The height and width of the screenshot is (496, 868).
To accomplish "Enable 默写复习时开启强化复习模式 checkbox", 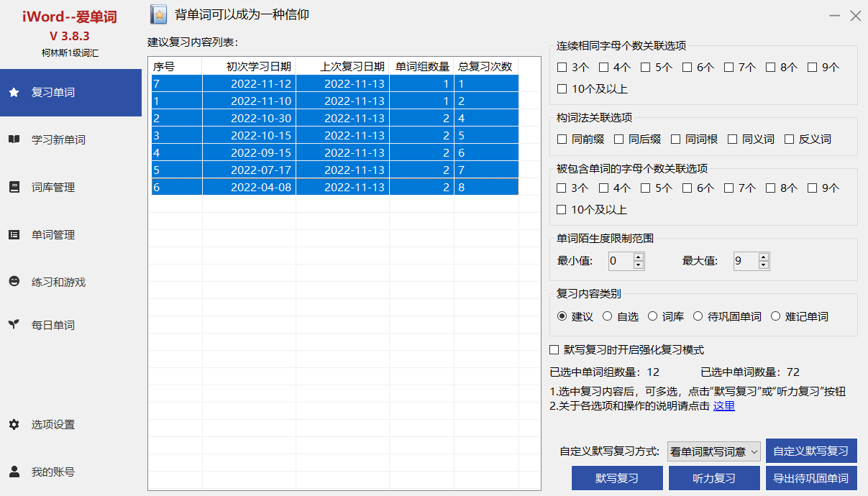I will tap(554, 350).
